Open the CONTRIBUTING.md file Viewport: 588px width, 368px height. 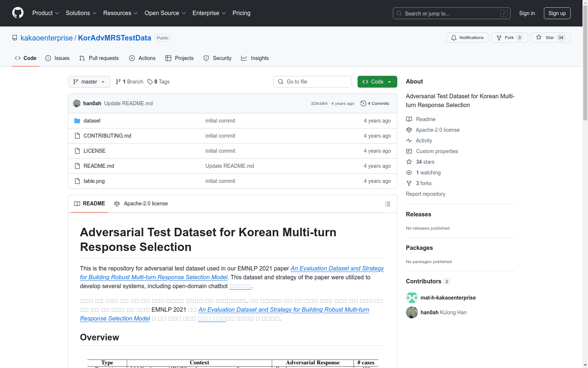tap(107, 136)
